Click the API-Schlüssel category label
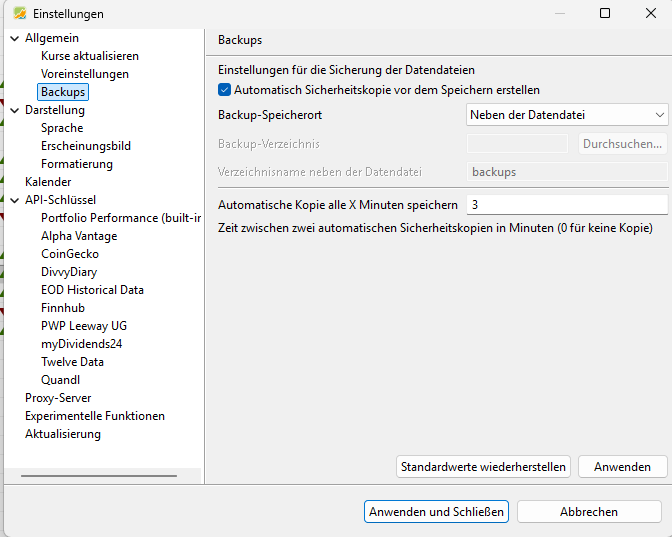This screenshot has height=537, width=672. coord(60,200)
